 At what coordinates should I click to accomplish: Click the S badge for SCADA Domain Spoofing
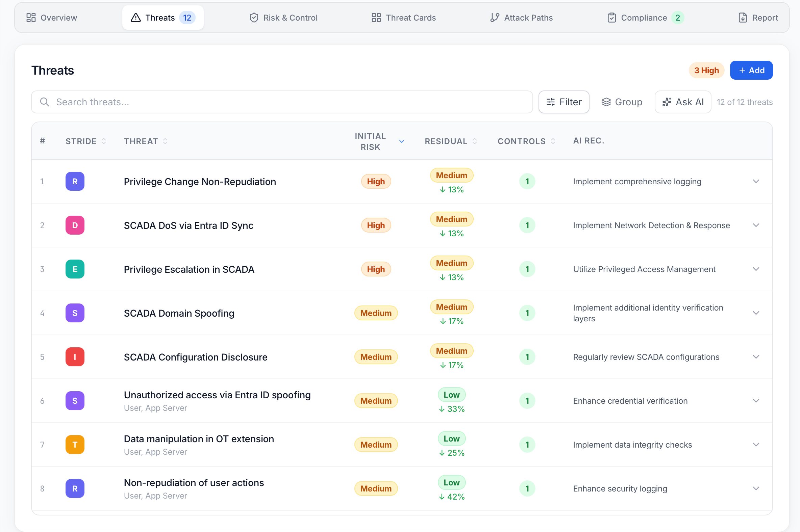coord(75,313)
